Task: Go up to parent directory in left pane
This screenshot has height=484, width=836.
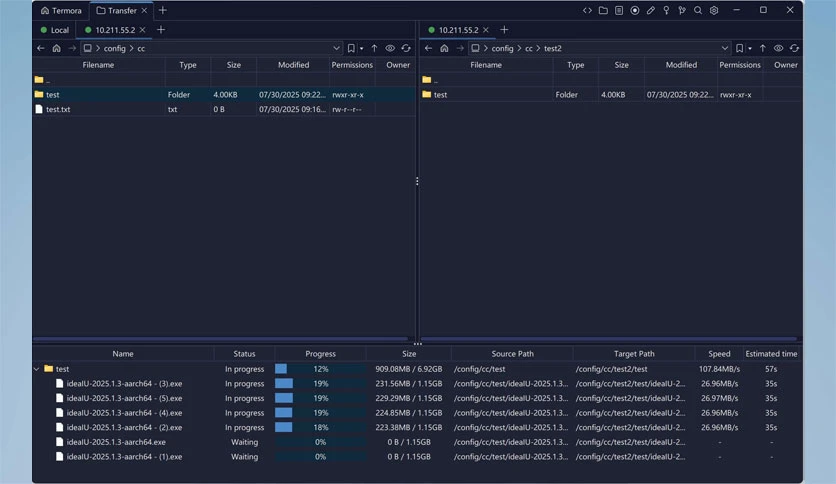Action: [374, 48]
